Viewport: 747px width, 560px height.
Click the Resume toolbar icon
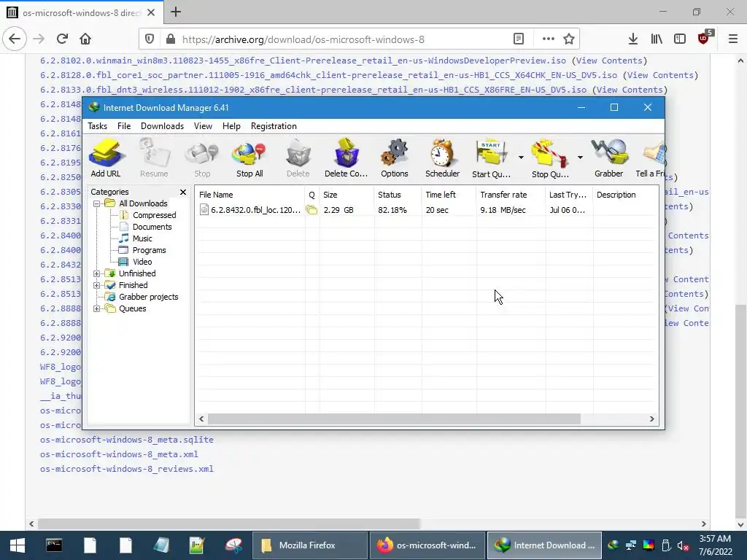pyautogui.click(x=154, y=158)
